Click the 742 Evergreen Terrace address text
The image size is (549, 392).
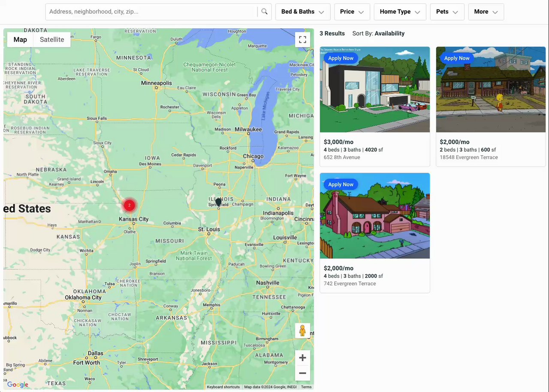coord(350,283)
